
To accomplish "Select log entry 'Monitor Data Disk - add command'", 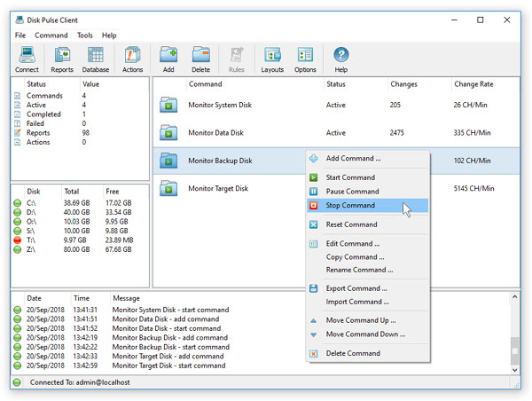I will pyautogui.click(x=166, y=319).
